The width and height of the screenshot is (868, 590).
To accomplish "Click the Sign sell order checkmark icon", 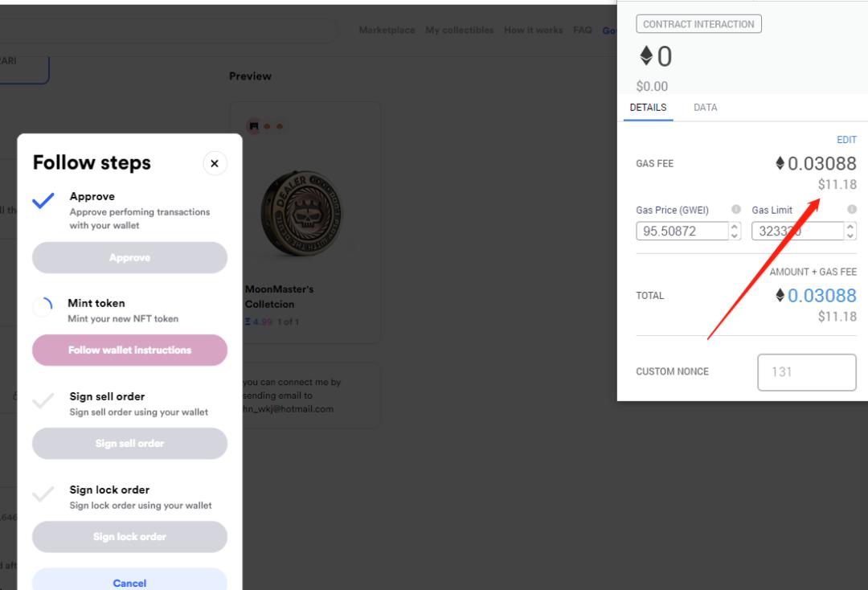I will pyautogui.click(x=43, y=400).
